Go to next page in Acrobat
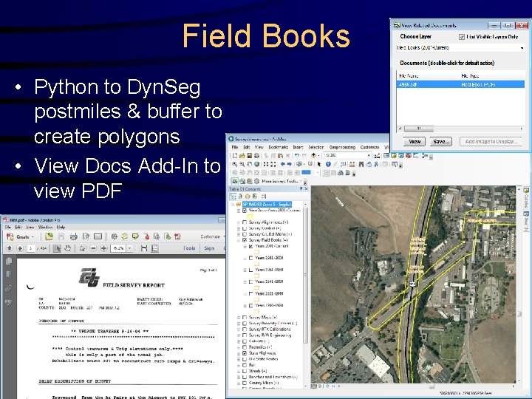Image resolution: width=532 pixels, height=399 pixels. click(x=20, y=248)
